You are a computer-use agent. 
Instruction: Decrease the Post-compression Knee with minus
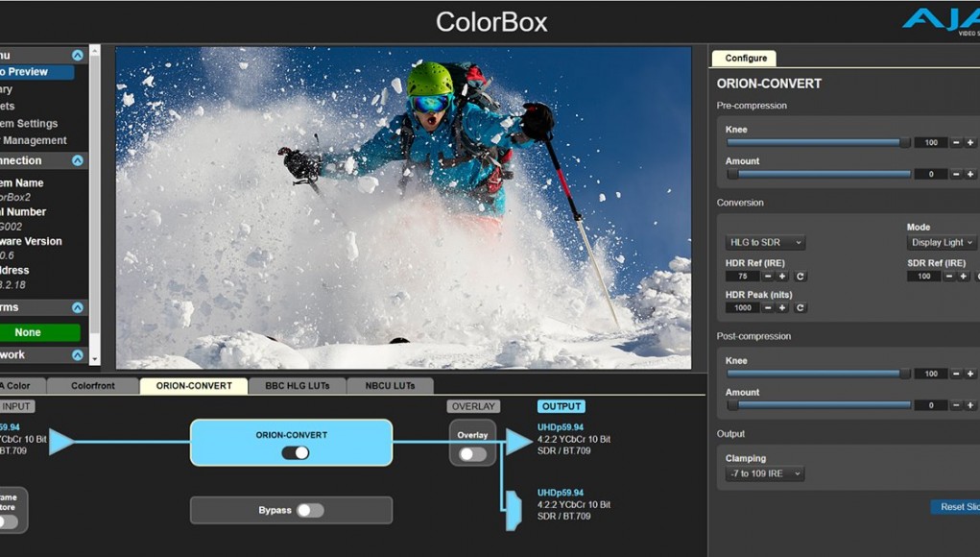(956, 374)
